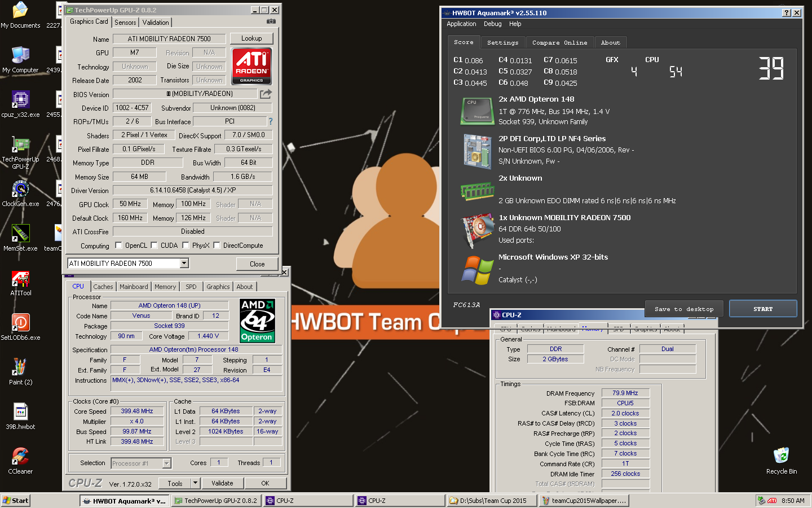Click the bus interface question mark icon
The height and width of the screenshot is (508, 812).
pos(271,121)
